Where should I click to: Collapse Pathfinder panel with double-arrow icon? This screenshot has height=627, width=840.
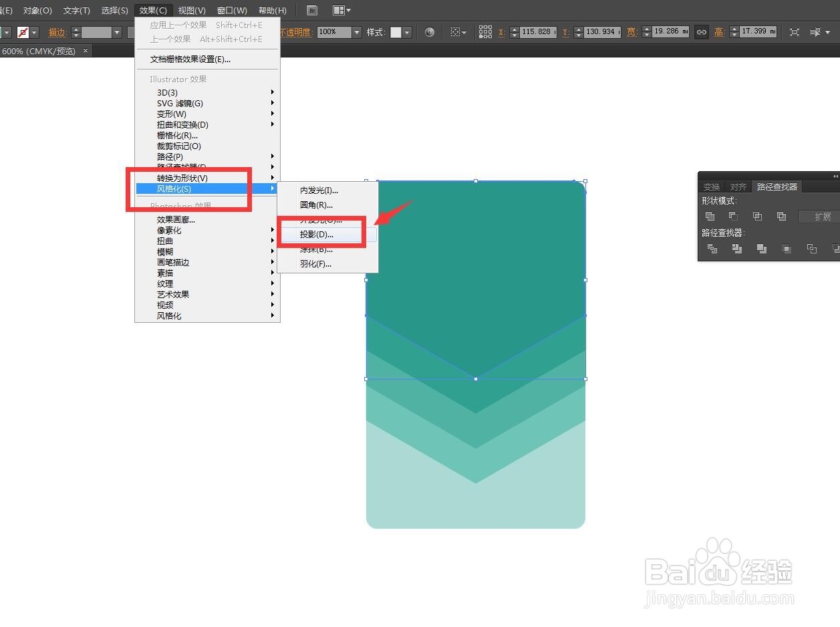point(835,176)
